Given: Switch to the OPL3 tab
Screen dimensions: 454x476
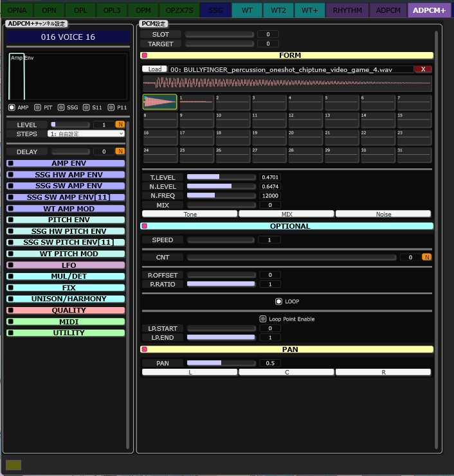Looking at the screenshot, I should click(112, 10).
